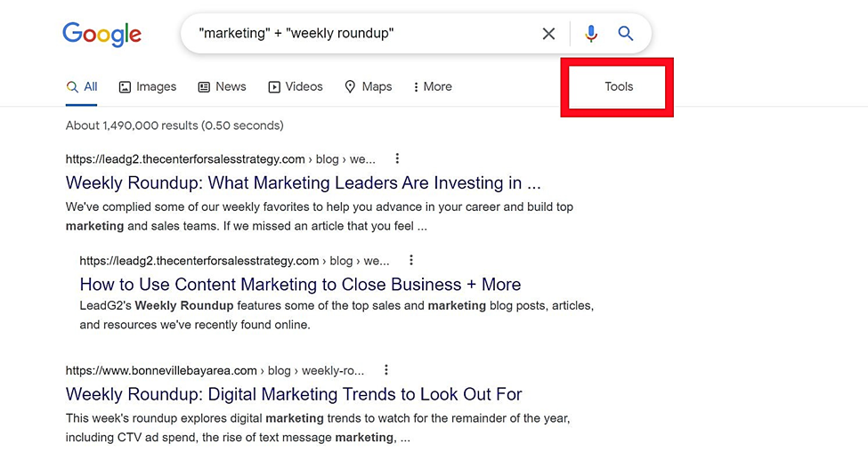Open the Maps tab
The height and width of the screenshot is (460, 868).
point(369,87)
